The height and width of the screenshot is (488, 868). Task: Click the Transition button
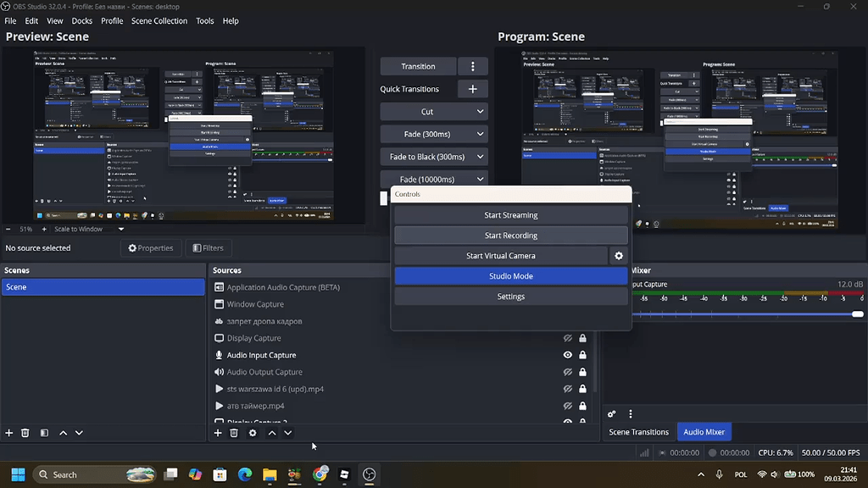click(x=418, y=66)
